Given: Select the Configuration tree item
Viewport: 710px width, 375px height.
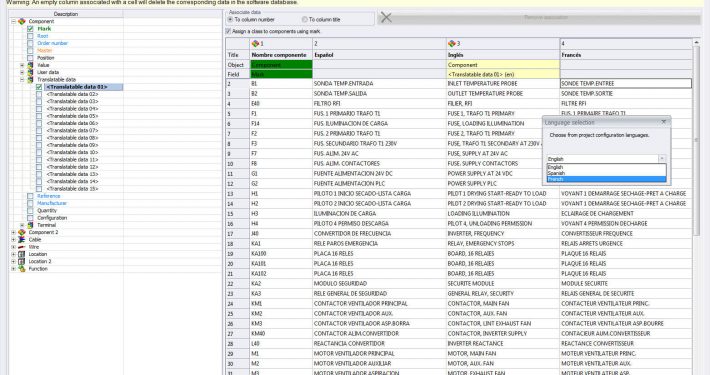Looking at the screenshot, I should pos(52,218).
